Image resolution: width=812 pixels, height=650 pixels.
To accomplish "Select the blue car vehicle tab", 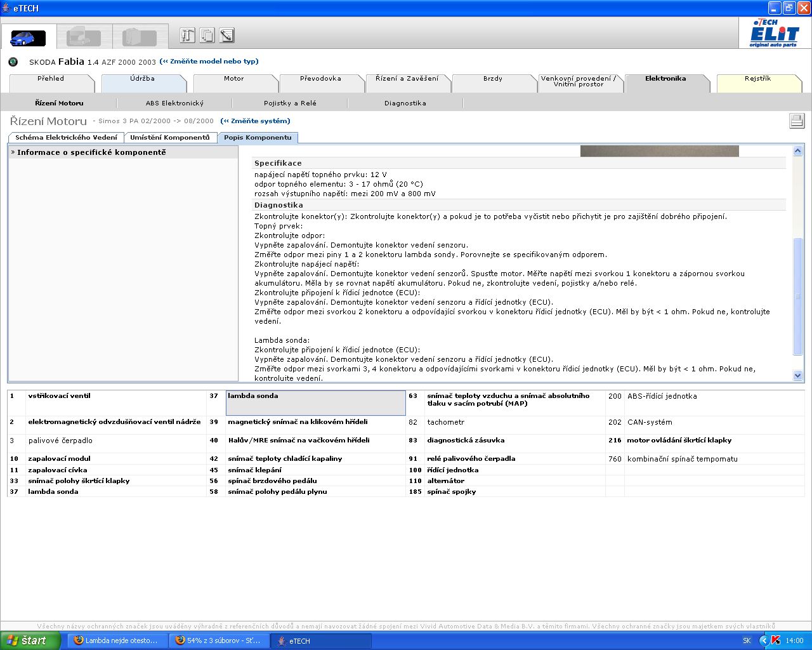I will tap(28, 37).
